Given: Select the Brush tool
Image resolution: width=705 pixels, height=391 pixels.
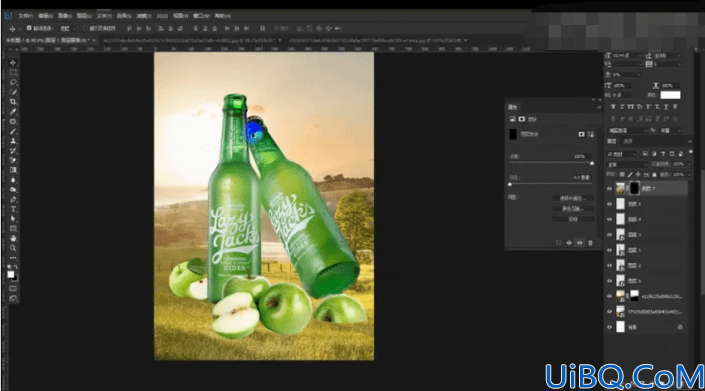Looking at the screenshot, I should tap(13, 131).
